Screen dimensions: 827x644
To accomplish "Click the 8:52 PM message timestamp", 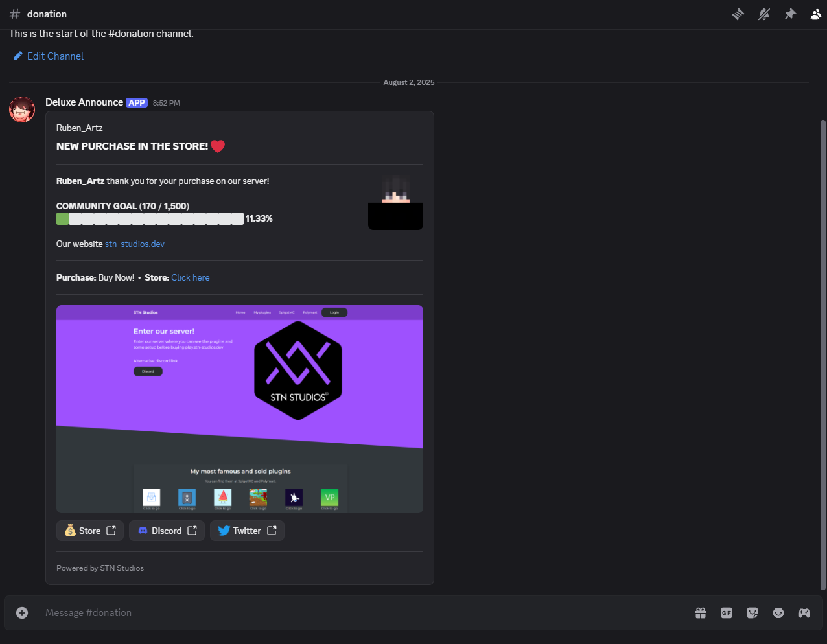I will (x=167, y=103).
